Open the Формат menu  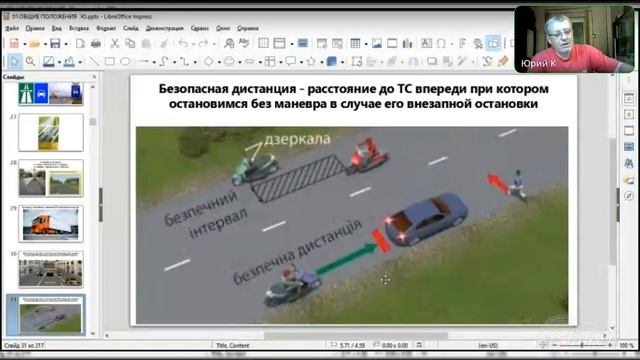pyautogui.click(x=106, y=28)
